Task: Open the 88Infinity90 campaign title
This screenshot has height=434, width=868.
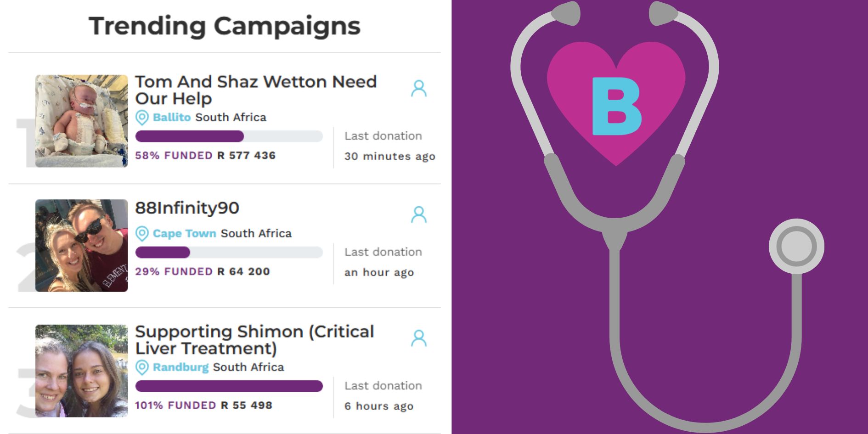Action: click(x=187, y=208)
